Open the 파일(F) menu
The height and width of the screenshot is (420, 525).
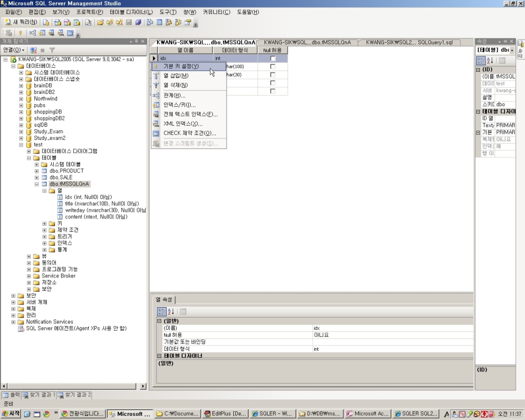(13, 12)
